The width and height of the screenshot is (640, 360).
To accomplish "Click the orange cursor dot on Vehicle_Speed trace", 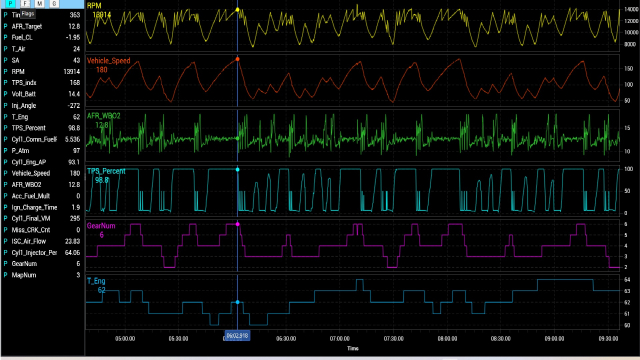I will pyautogui.click(x=238, y=59).
